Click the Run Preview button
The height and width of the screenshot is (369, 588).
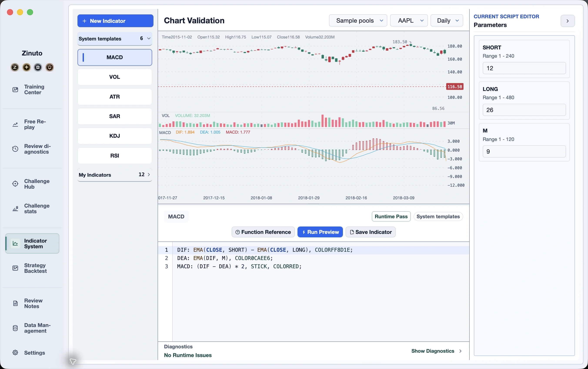click(320, 232)
